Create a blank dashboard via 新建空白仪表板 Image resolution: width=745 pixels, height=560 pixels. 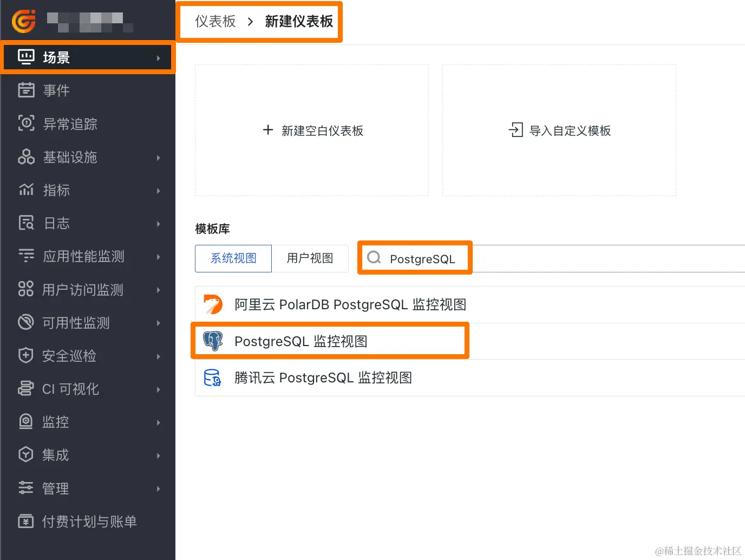312,131
